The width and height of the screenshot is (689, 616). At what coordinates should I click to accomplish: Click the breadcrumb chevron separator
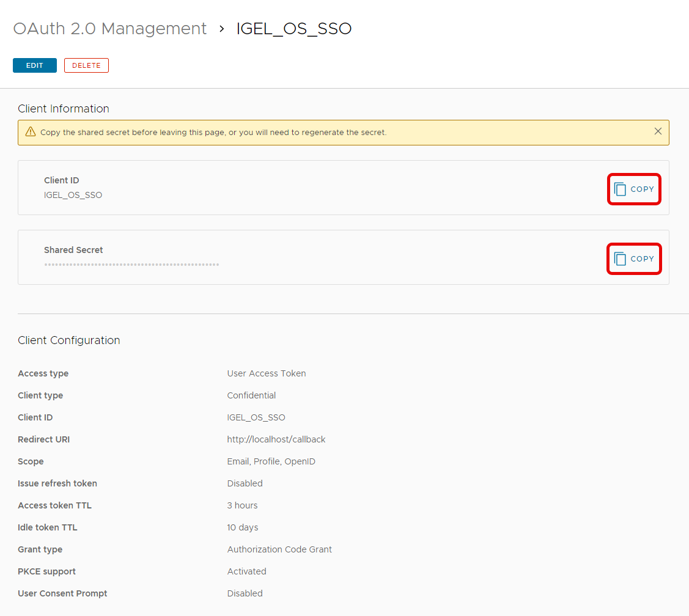pos(222,29)
